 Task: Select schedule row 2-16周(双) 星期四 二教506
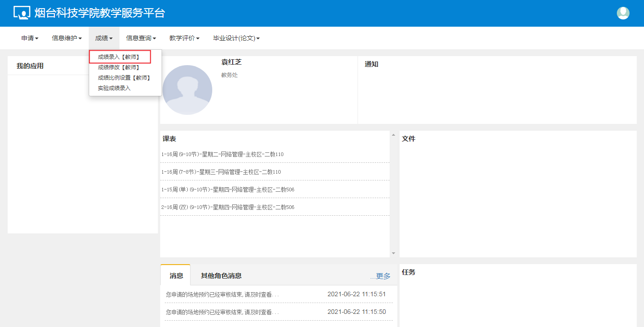pyautogui.click(x=275, y=207)
